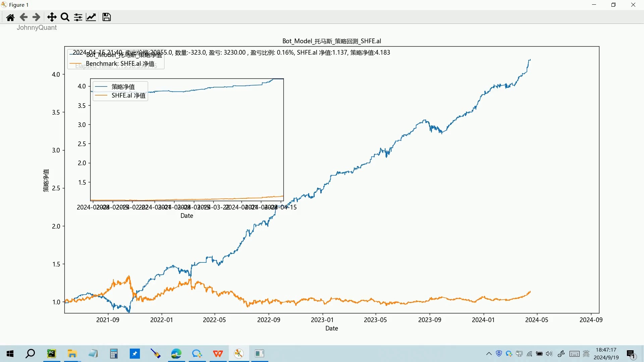Save the figure with floppy disk icon

pyautogui.click(x=107, y=17)
